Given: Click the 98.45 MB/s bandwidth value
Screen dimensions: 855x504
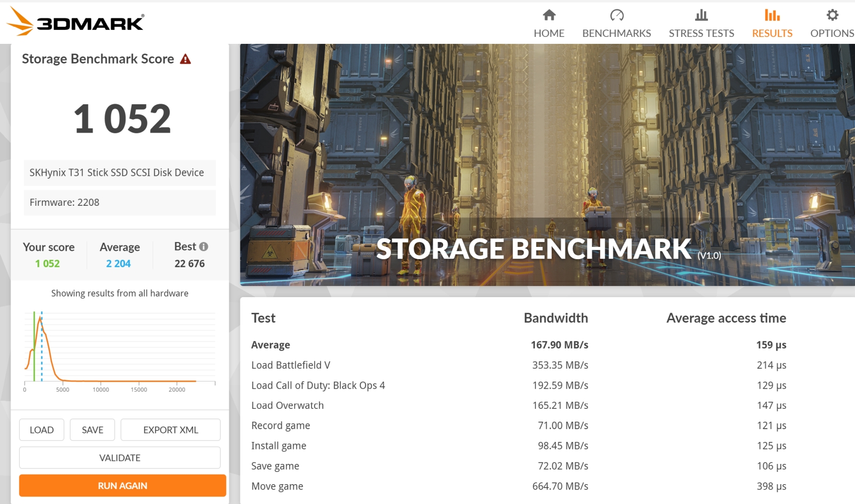Looking at the screenshot, I should 563,446.
